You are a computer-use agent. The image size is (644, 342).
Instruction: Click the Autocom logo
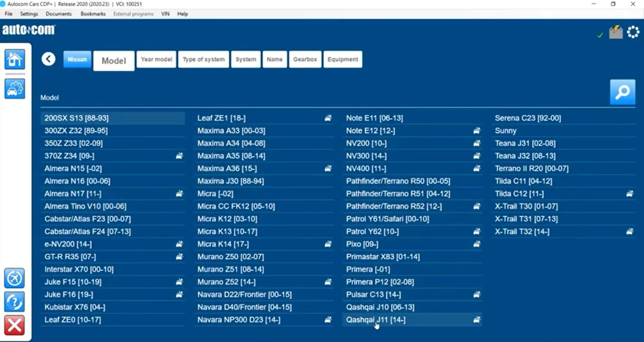click(x=29, y=30)
